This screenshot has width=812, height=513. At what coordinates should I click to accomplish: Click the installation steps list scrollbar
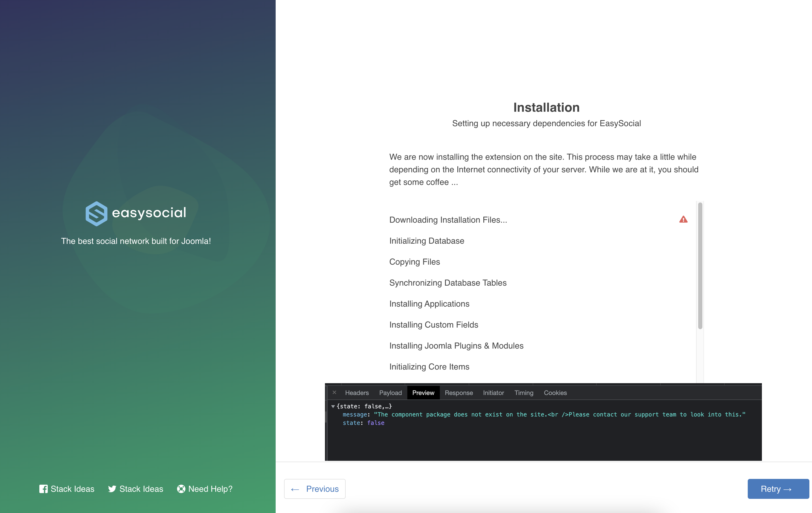[700, 266]
